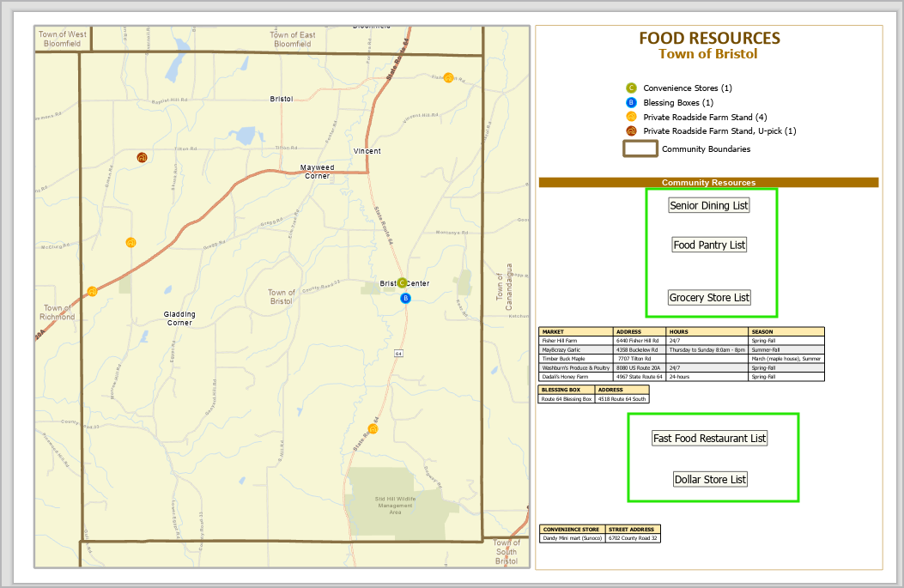Select Route 64 Blessing Box cell
904x588 pixels.
click(x=567, y=399)
